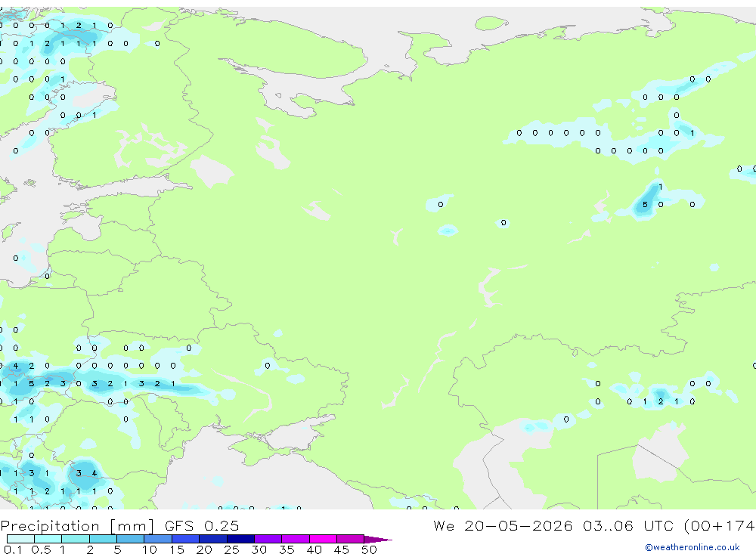Click the 15–20 mm blue legend swatch

pos(186,539)
